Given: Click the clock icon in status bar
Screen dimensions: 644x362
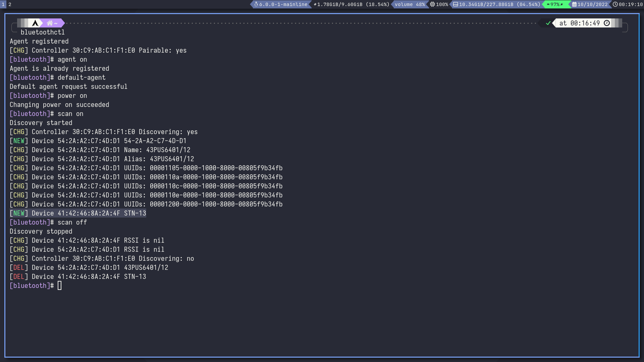Looking at the screenshot, I should 615,4.
